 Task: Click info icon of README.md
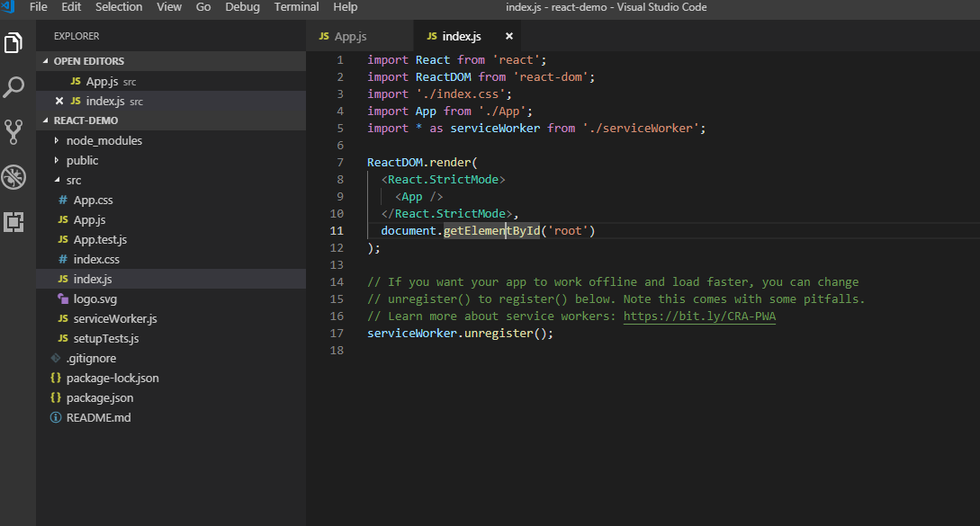point(56,417)
